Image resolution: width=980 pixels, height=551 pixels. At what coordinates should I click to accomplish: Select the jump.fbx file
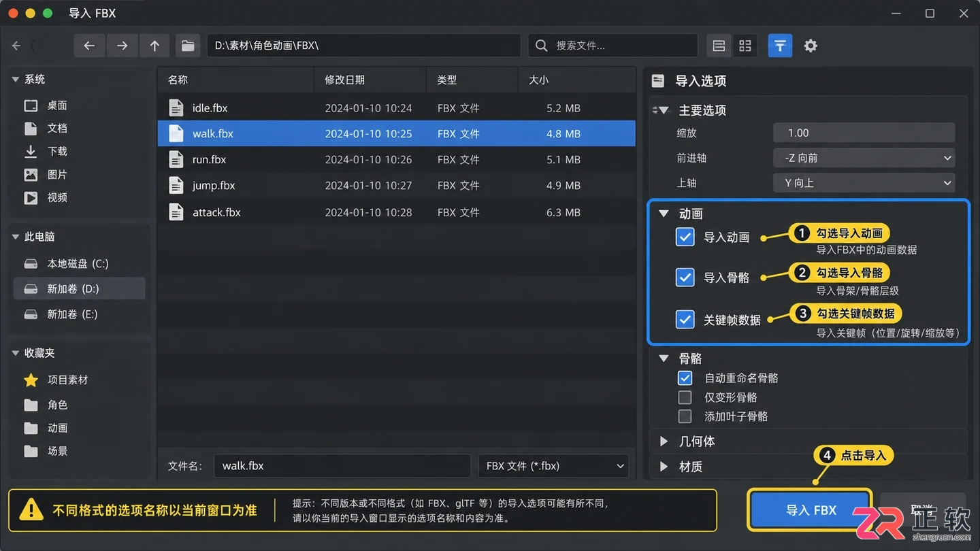coord(397,185)
